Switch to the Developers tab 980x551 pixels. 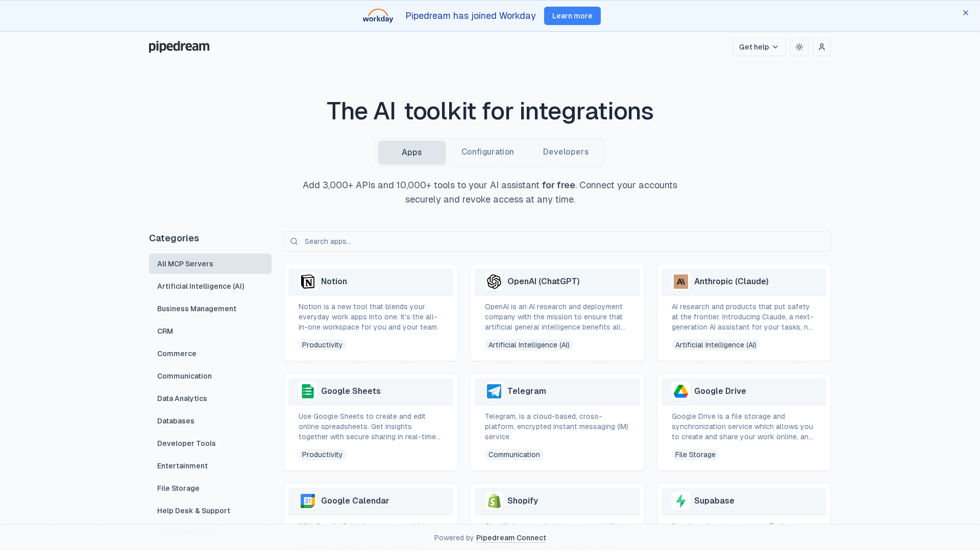point(566,152)
